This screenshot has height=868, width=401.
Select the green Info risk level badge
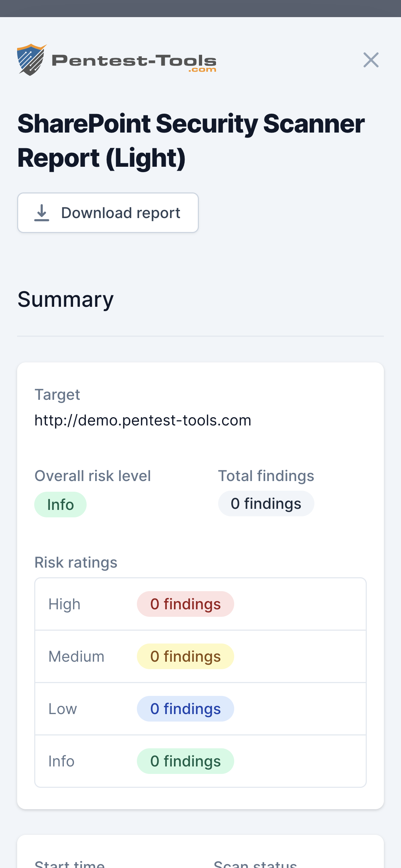tap(60, 504)
